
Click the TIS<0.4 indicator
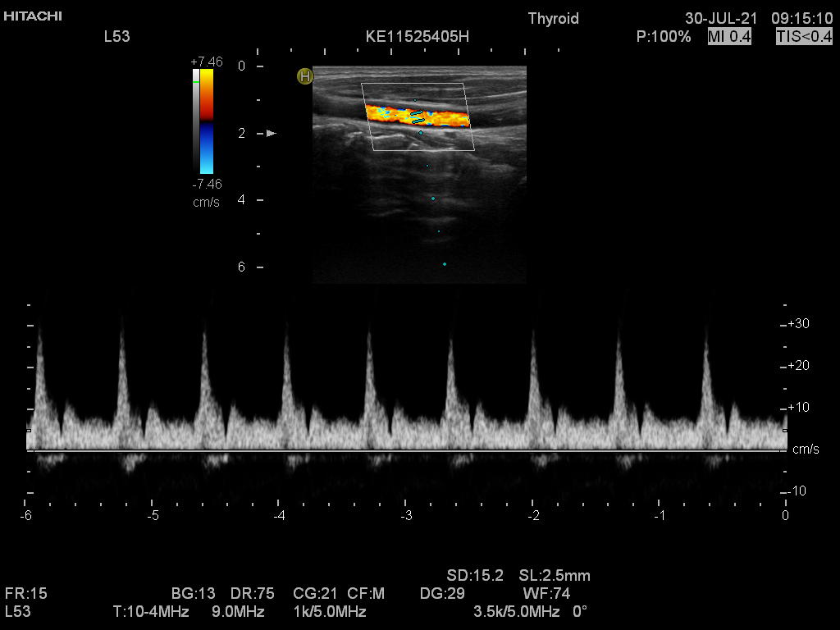click(x=804, y=36)
